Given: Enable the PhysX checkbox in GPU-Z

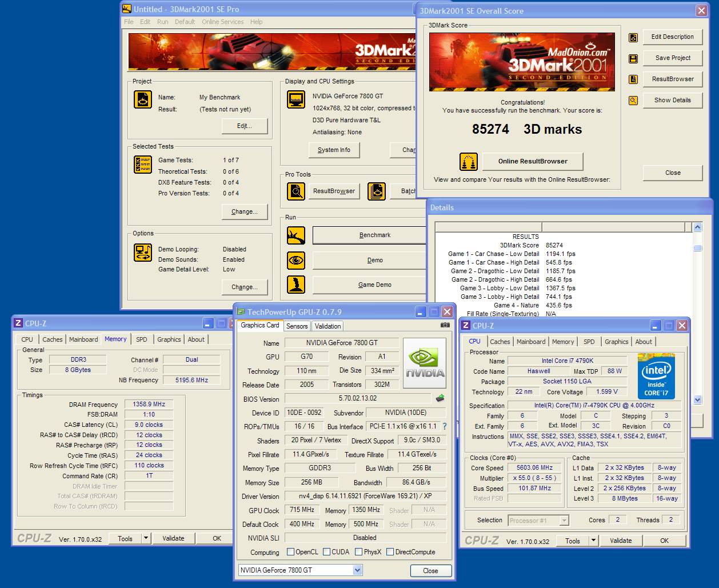Looking at the screenshot, I should pyautogui.click(x=358, y=552).
